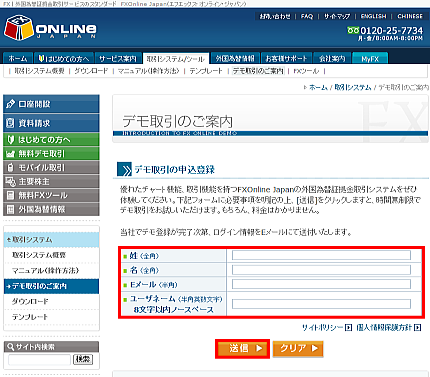Viewport: 430px width, 377px height.
Task: Click the free-dial phone number 0120-25-7734
Action: (391, 31)
